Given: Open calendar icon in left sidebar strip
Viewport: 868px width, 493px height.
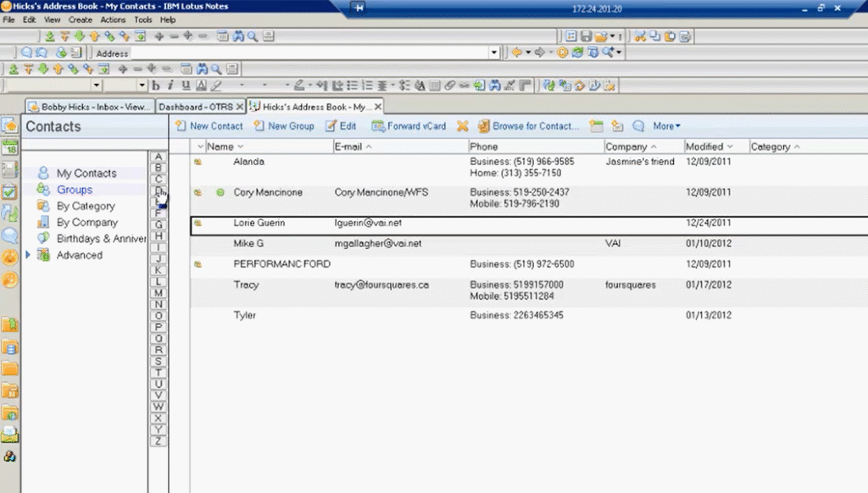Looking at the screenshot, I should (10, 147).
